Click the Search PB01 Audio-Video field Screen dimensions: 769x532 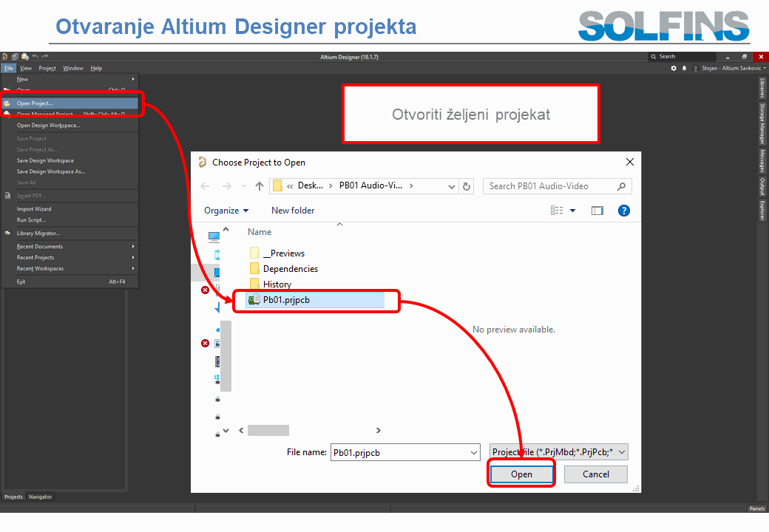click(x=549, y=186)
